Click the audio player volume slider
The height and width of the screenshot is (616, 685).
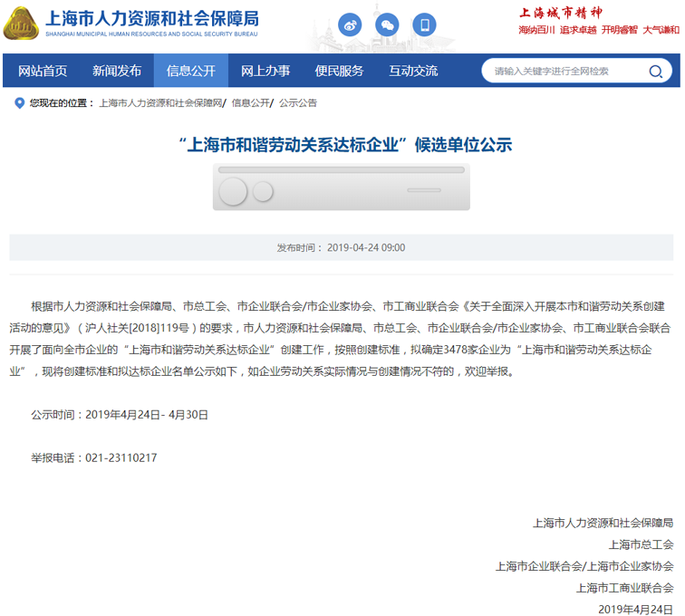pyautogui.click(x=424, y=190)
